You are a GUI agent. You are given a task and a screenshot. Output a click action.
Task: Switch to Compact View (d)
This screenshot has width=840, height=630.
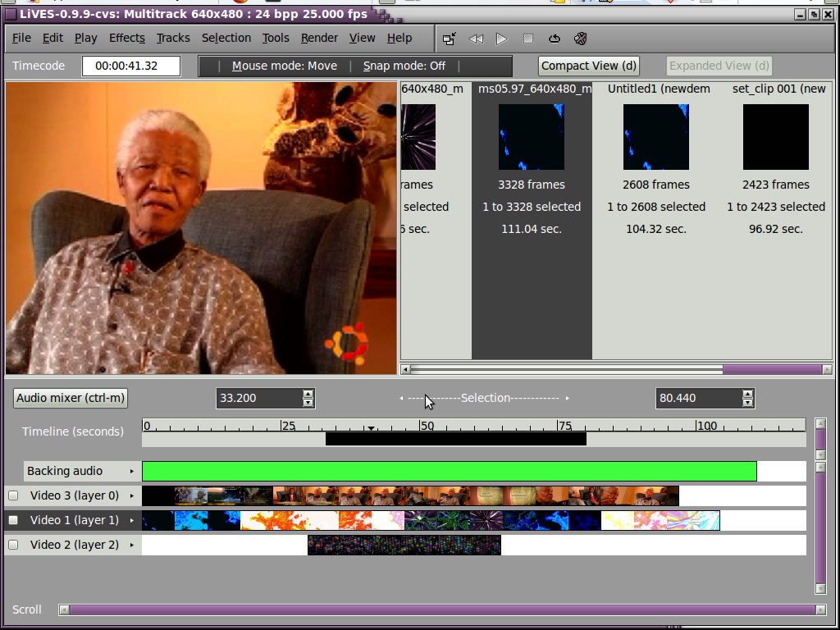[588, 66]
